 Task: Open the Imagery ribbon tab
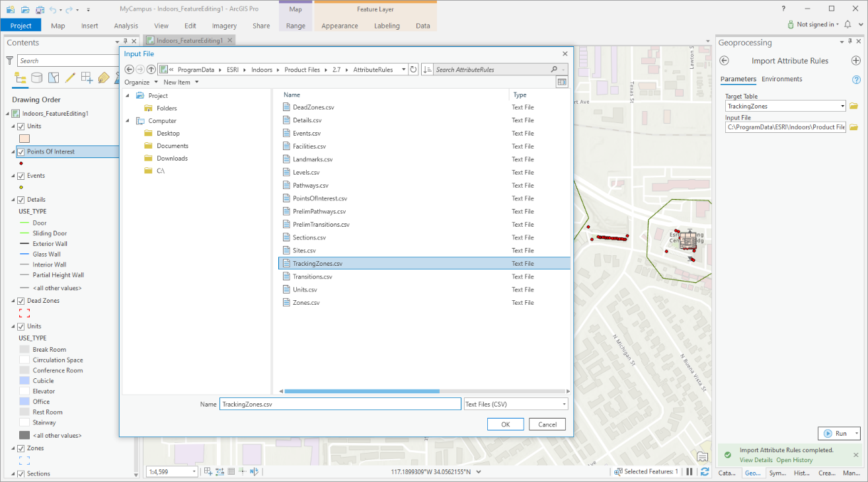tap(224, 26)
